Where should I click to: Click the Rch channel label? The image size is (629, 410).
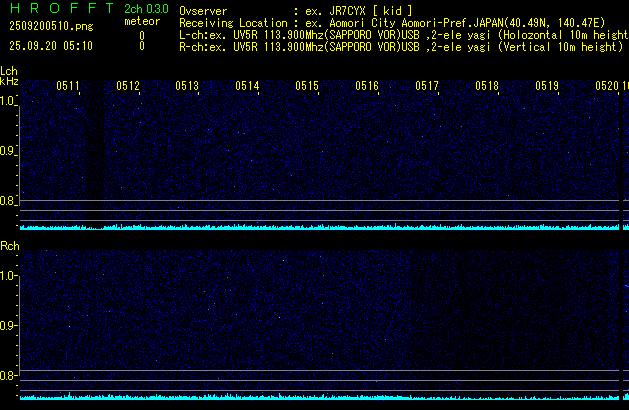(9, 246)
